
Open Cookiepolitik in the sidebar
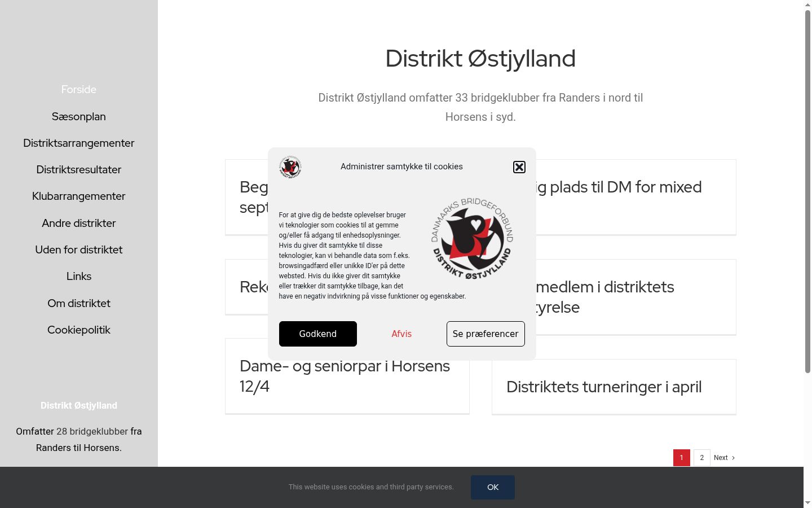(79, 330)
